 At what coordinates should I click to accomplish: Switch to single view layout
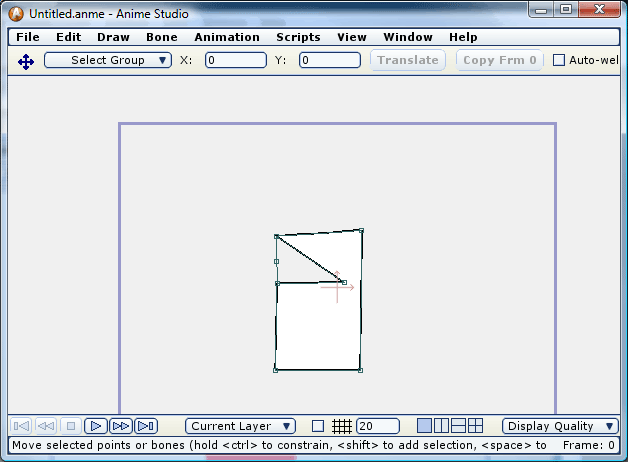point(425,426)
